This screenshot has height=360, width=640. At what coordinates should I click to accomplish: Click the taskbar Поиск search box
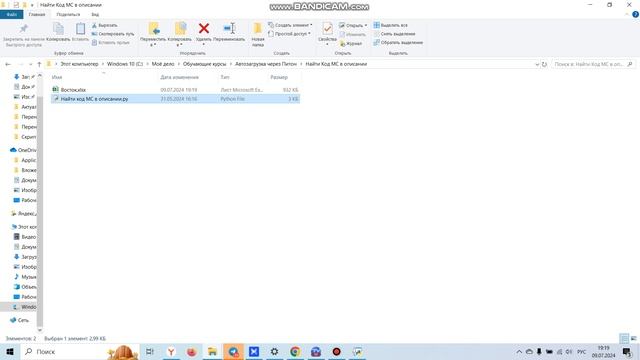pyautogui.click(x=80, y=351)
